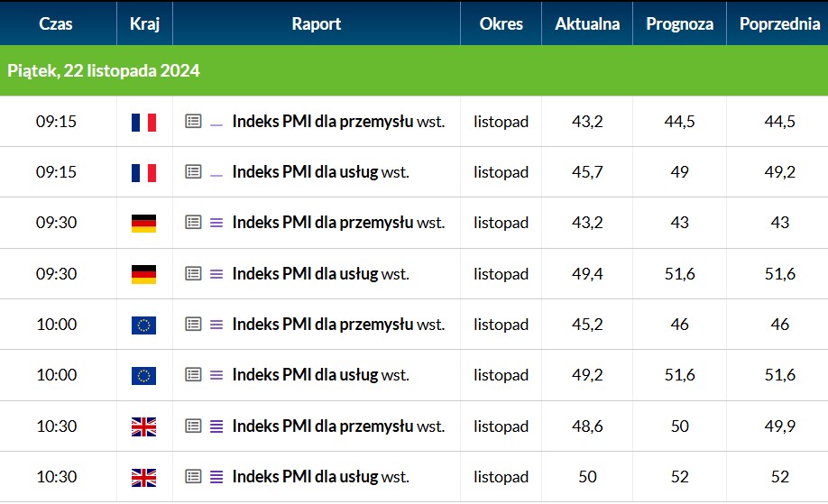Click details icon in UK services PMI row
This screenshot has width=828, height=504.
coord(193,477)
